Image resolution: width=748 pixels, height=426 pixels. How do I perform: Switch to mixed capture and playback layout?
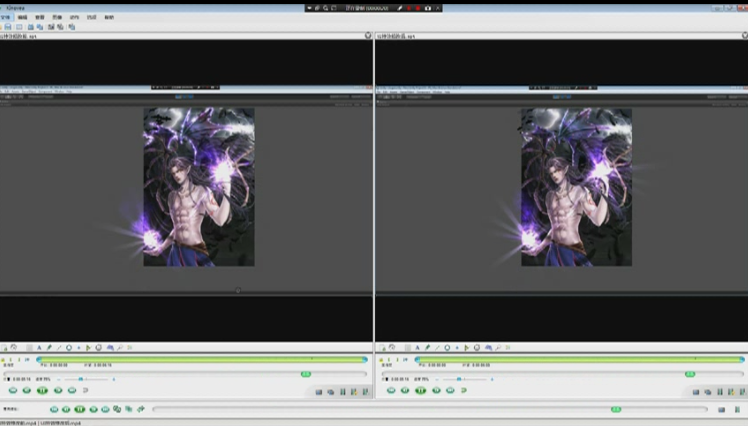pyautogui.click(x=72, y=27)
